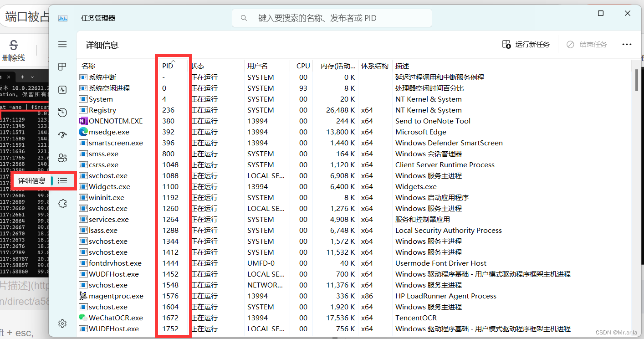Viewport: 644px width, 339px height.
Task: Click the Registry process icon
Action: click(x=83, y=110)
